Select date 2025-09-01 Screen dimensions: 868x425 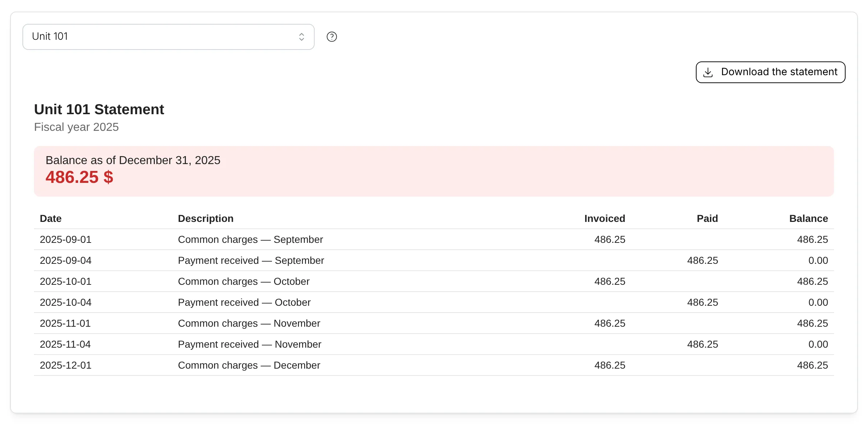tap(65, 240)
